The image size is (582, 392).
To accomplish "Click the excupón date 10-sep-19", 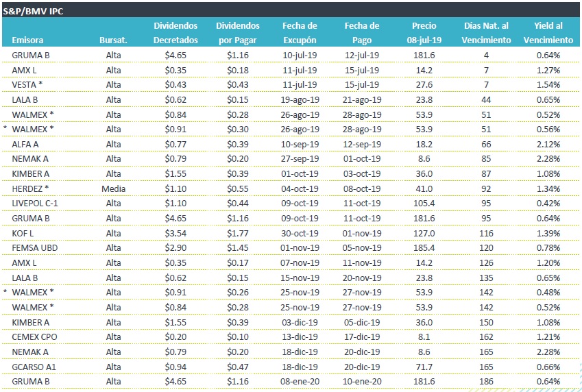I will [300, 144].
